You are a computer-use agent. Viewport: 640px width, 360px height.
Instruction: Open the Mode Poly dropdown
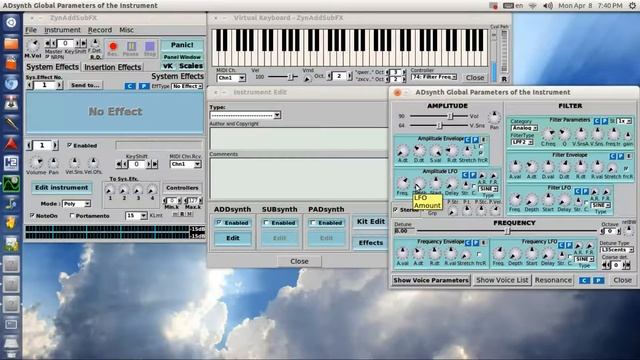click(76, 204)
